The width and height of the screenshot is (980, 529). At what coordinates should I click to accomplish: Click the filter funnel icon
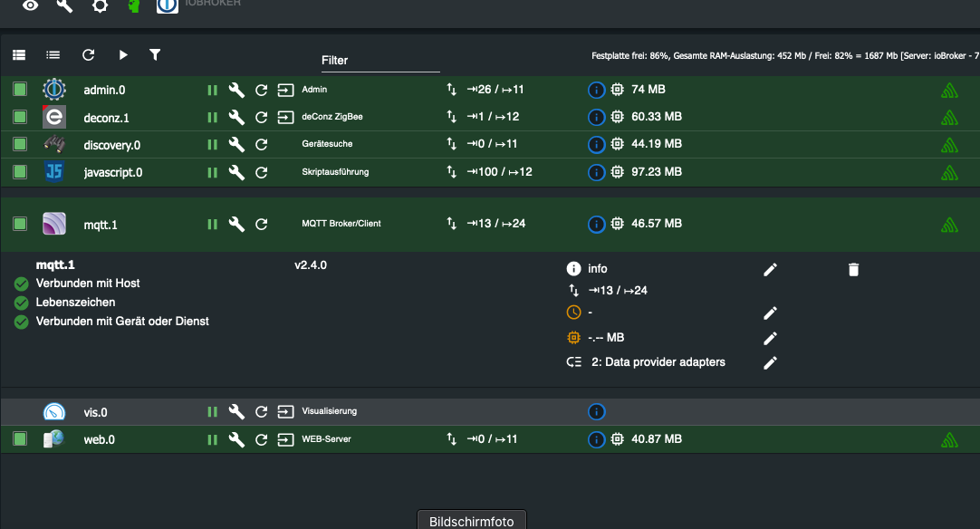pyautogui.click(x=155, y=55)
